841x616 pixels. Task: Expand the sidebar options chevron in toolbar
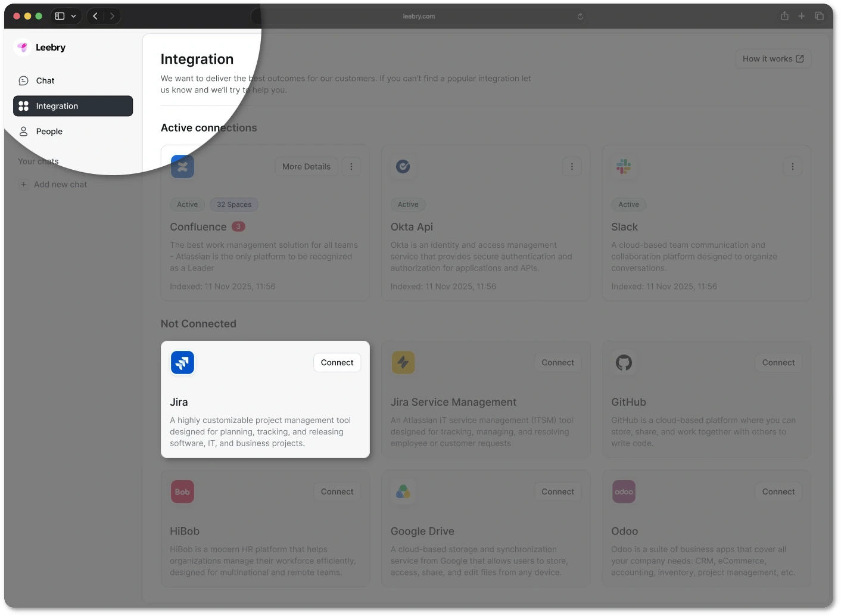(x=73, y=16)
